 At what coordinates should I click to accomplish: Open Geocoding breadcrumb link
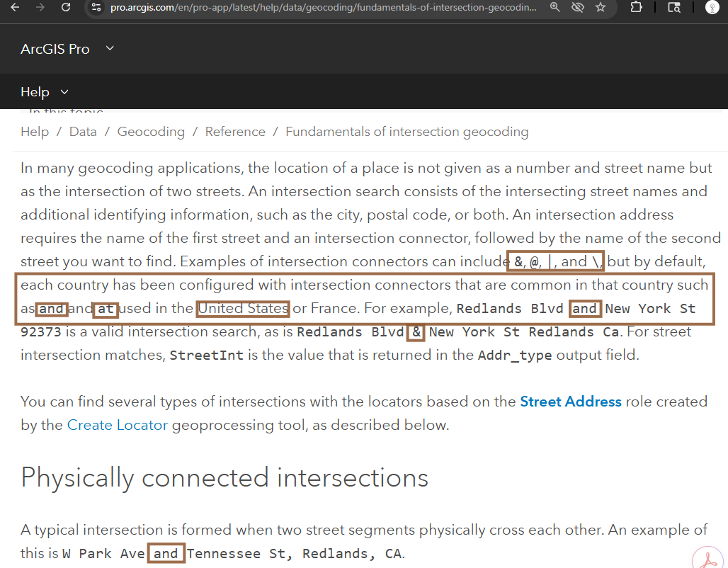(x=151, y=132)
